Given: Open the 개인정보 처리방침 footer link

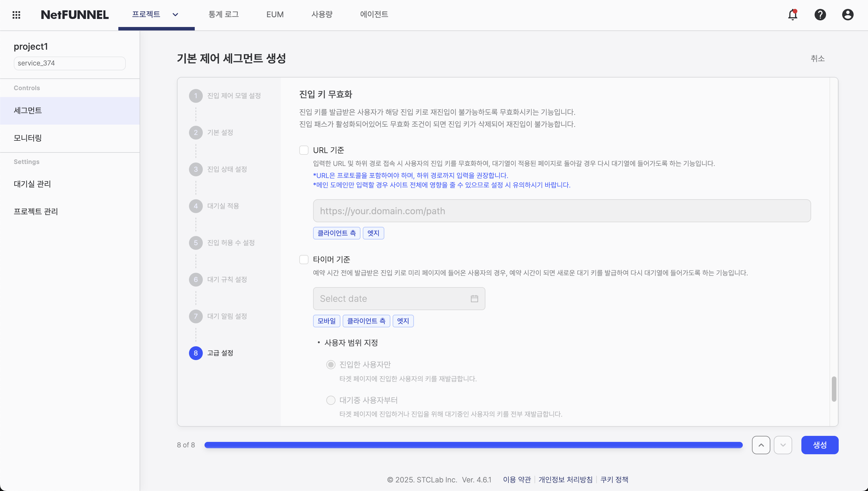Looking at the screenshot, I should (566, 480).
